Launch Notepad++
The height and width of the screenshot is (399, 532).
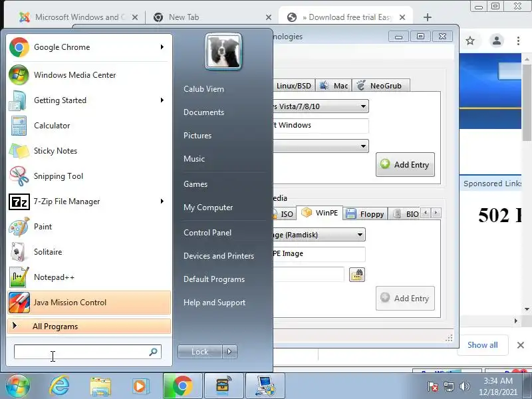coord(89,277)
